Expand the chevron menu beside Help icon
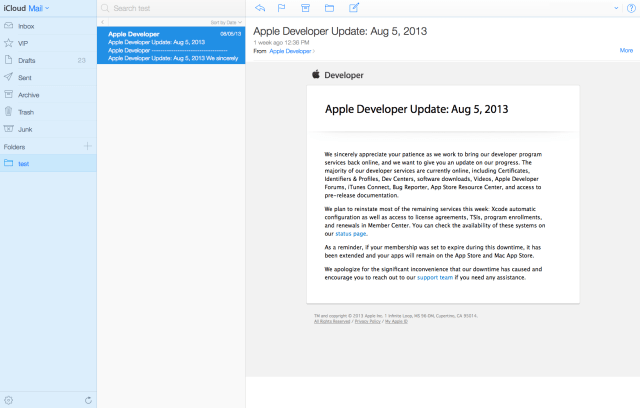The height and width of the screenshot is (408, 640). coord(614,8)
